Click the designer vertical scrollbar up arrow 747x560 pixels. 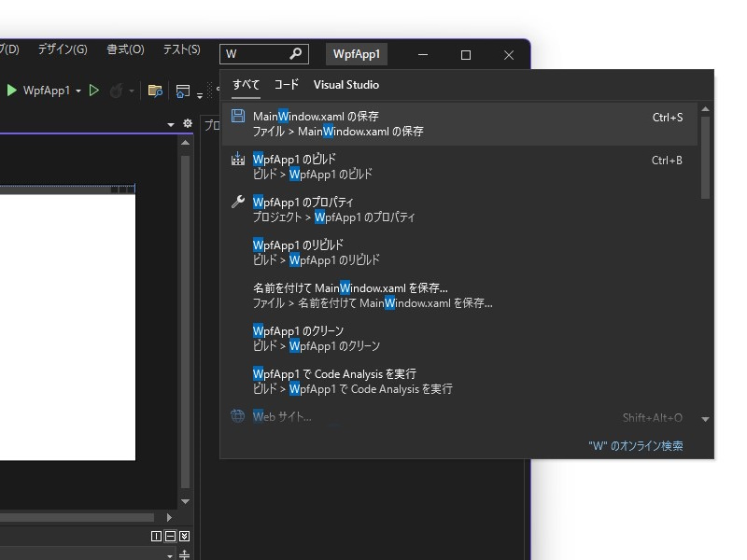coord(185,143)
